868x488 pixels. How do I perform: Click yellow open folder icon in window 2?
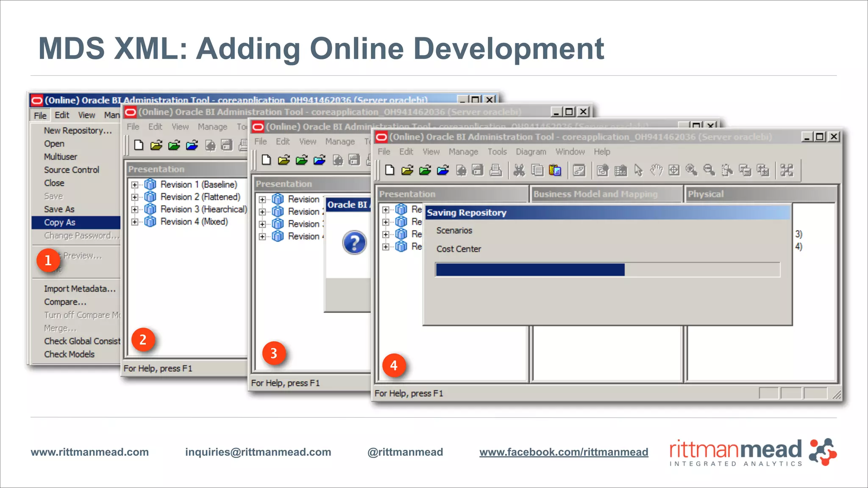(156, 145)
